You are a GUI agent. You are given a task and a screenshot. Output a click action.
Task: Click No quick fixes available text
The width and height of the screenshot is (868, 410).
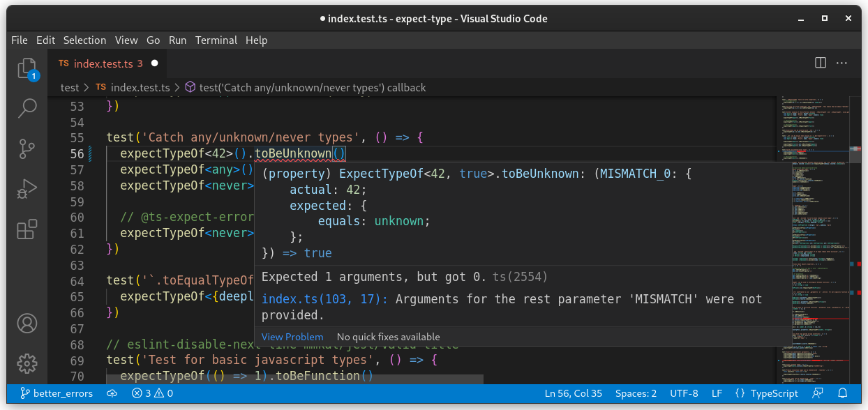(388, 337)
